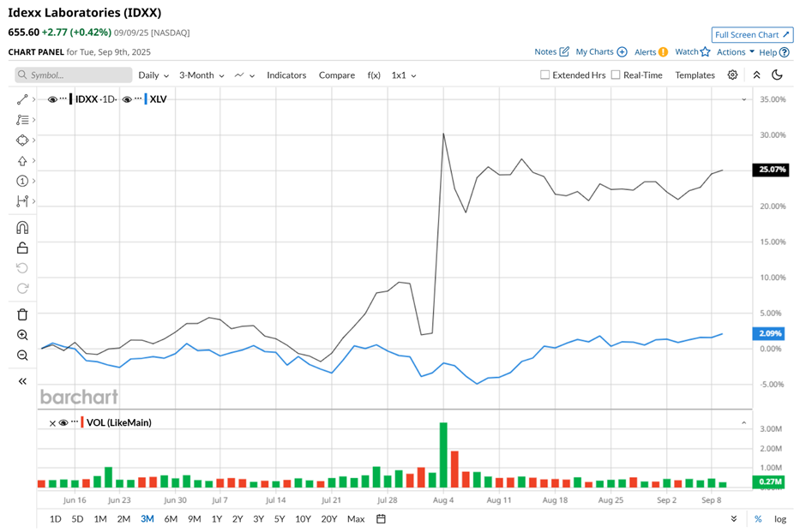Open the Actions dropdown

click(736, 52)
